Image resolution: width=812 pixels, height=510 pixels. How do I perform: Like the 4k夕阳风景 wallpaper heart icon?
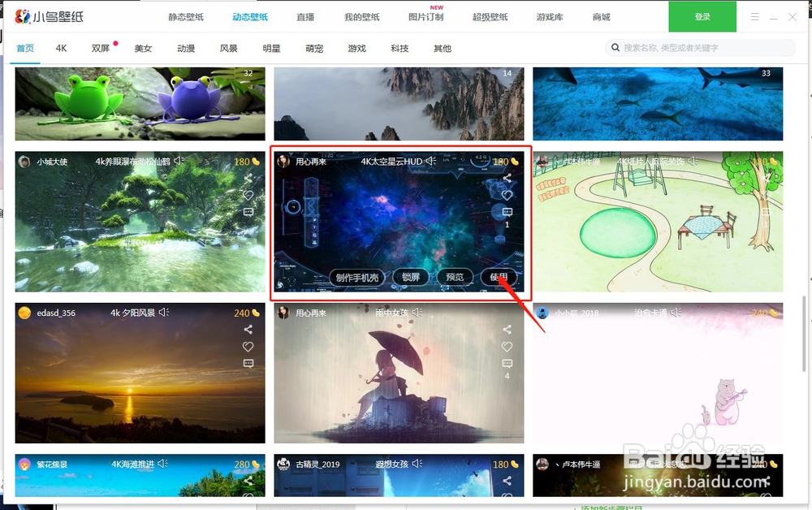[248, 347]
